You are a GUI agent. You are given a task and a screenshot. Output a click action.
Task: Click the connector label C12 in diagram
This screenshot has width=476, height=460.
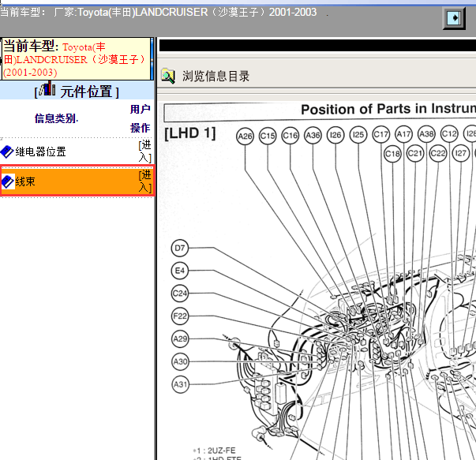coord(449,133)
